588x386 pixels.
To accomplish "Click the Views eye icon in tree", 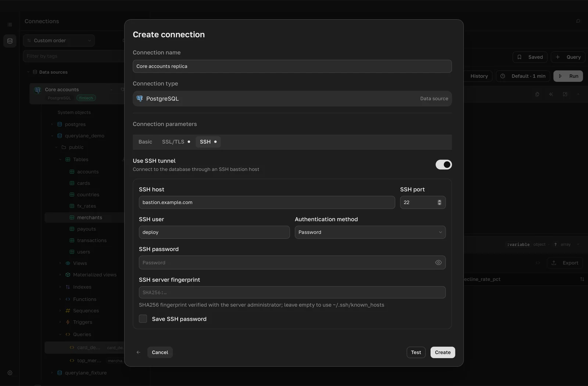I will [x=68, y=263].
